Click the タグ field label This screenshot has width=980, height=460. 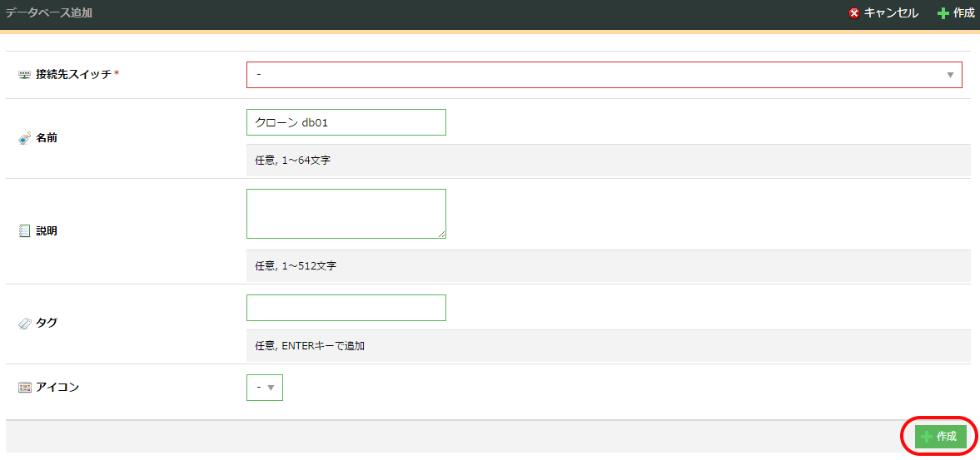pyautogui.click(x=47, y=324)
